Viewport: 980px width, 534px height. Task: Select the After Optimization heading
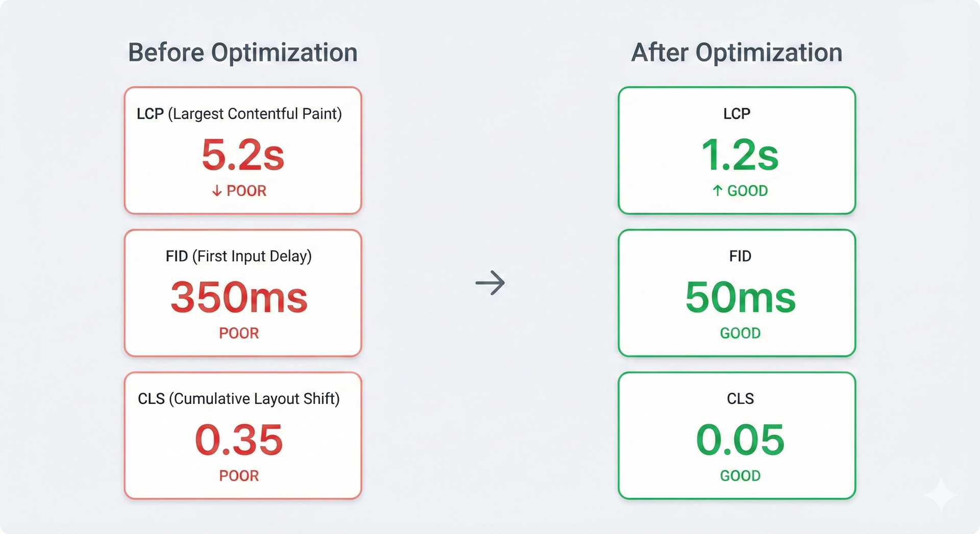pos(737,53)
